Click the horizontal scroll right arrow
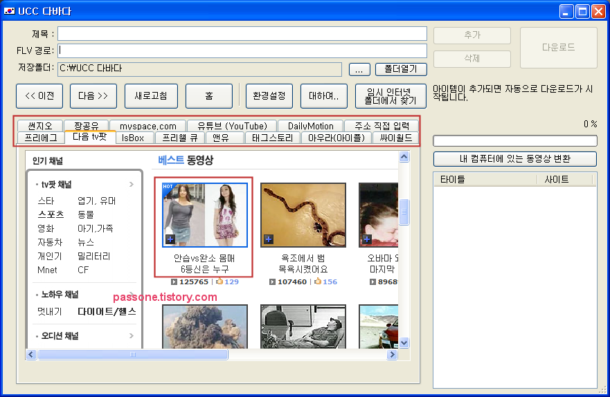 tap(392, 355)
